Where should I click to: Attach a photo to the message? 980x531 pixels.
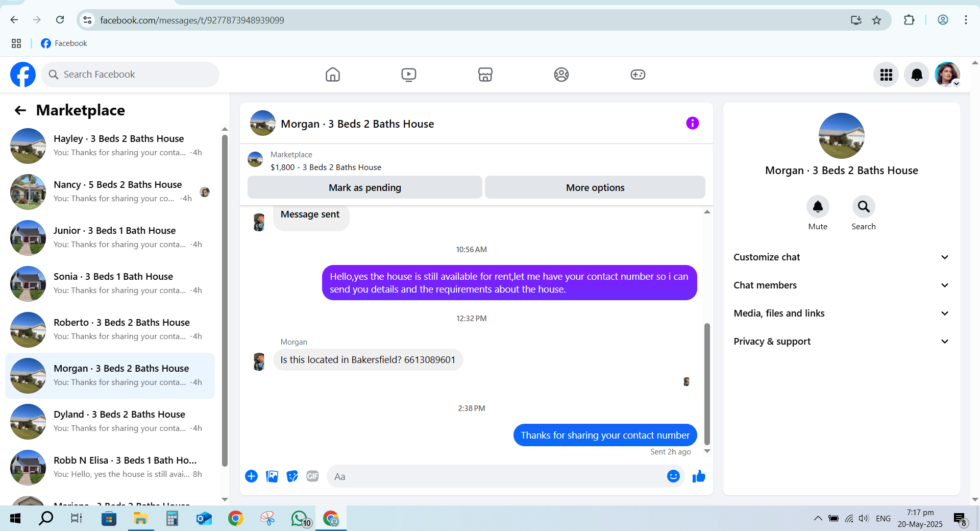(x=272, y=476)
